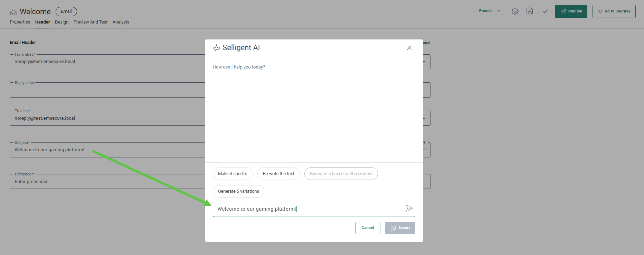Open the From alias dropdown arrow
Screen dimensions: 644x255
pos(424,62)
